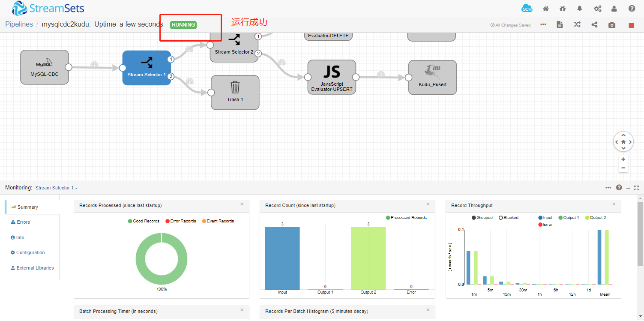Maximize the monitoring panel
Screen dimensions: 644x321
pyautogui.click(x=637, y=188)
